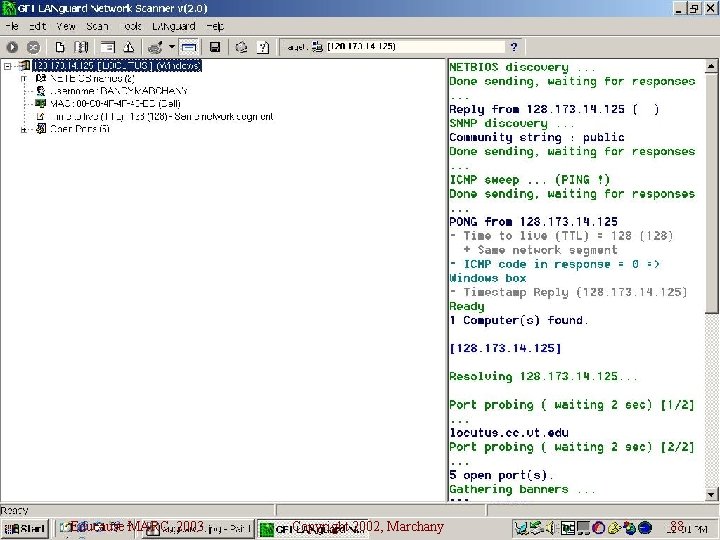Click the 'Windows box' log line
720x540 pixels.
(488, 278)
